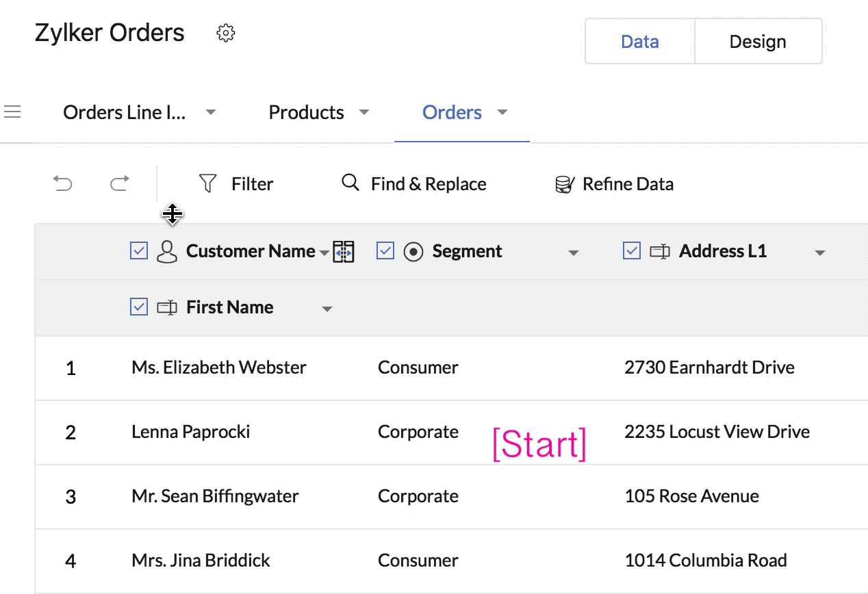
Task: Click the redo arrow icon
Action: pyautogui.click(x=120, y=183)
